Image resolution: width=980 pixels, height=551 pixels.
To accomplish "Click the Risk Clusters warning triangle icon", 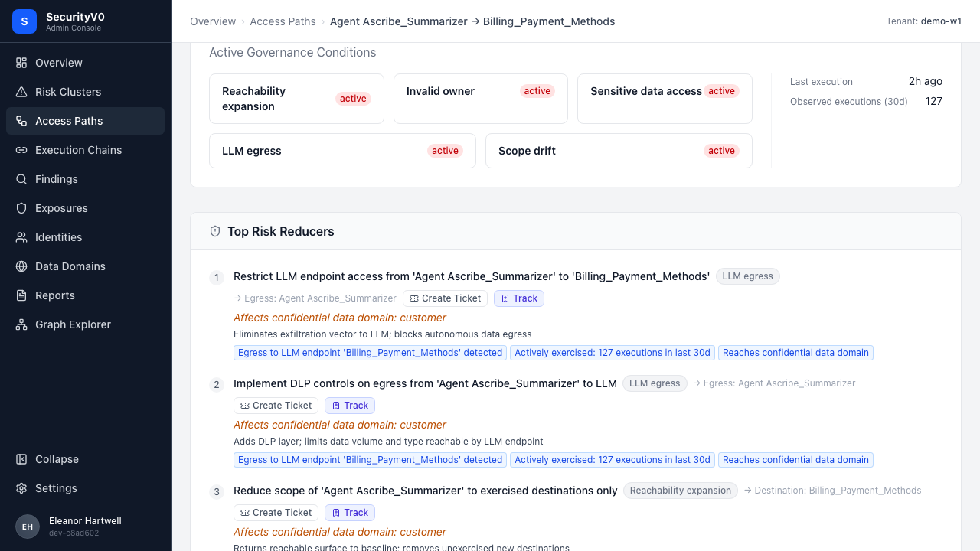I will 21,92.
